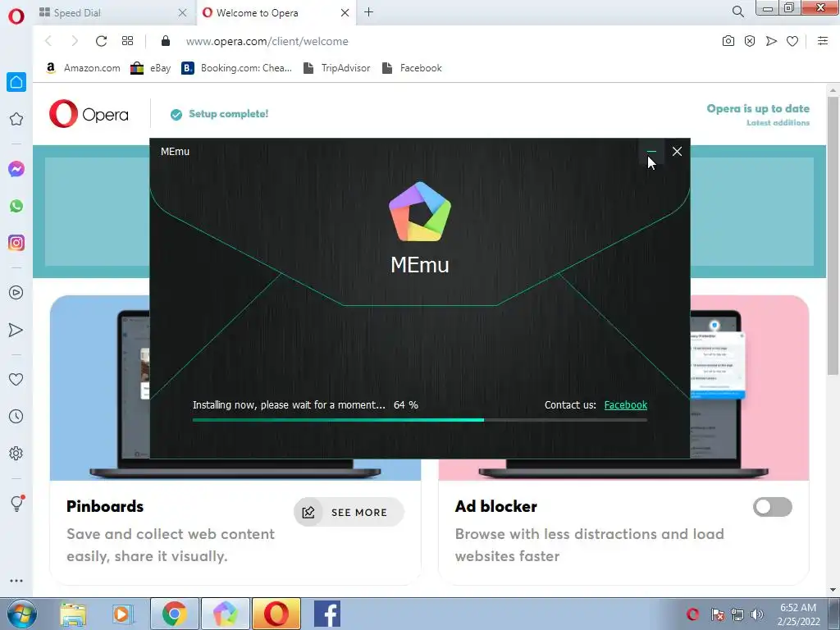840x630 pixels.
Task: Open Easy Setup sliders icon
Action: pos(823,41)
